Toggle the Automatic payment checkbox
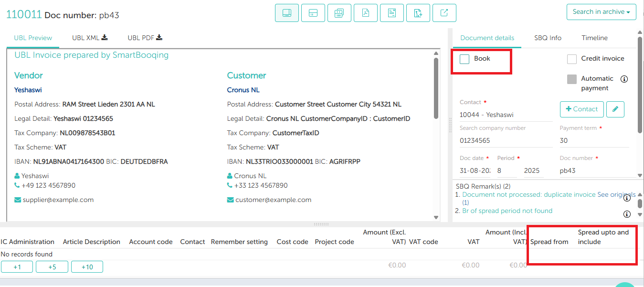Screen dimensions: 644x287 [571, 79]
